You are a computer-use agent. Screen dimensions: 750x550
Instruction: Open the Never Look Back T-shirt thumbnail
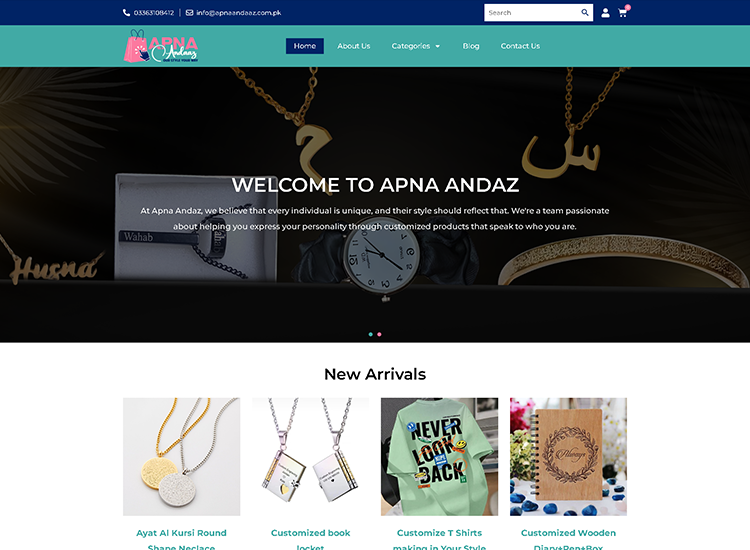(439, 457)
